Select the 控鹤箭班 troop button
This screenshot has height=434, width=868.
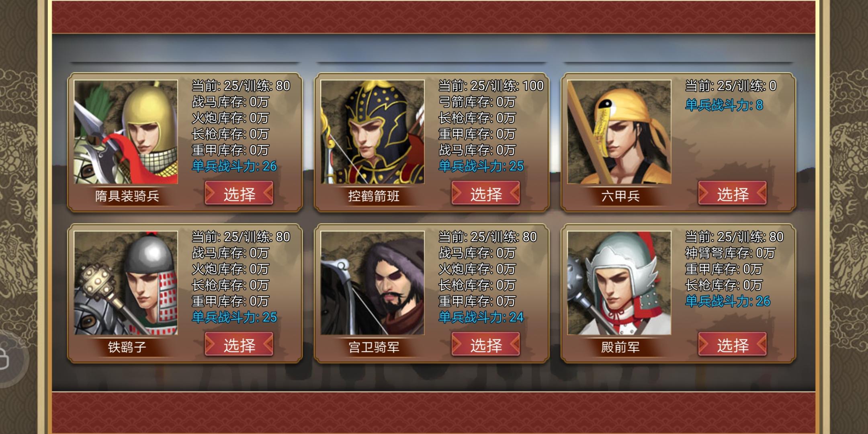click(486, 193)
